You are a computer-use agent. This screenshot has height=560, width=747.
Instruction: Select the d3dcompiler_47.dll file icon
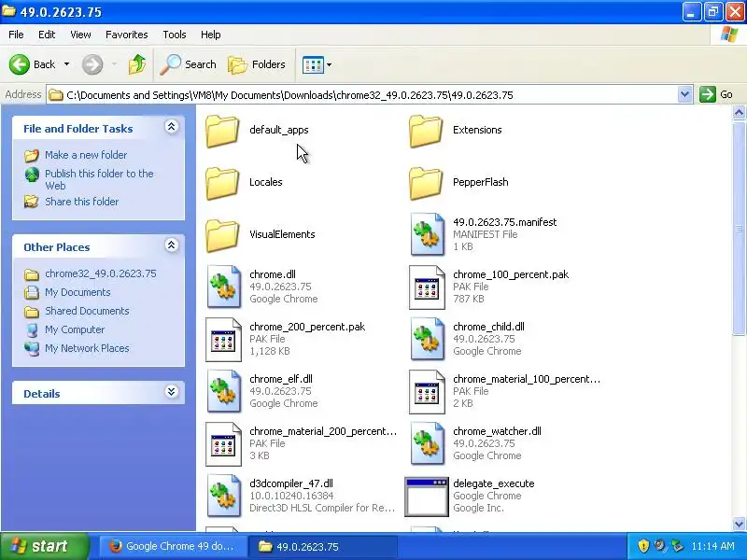pos(224,496)
